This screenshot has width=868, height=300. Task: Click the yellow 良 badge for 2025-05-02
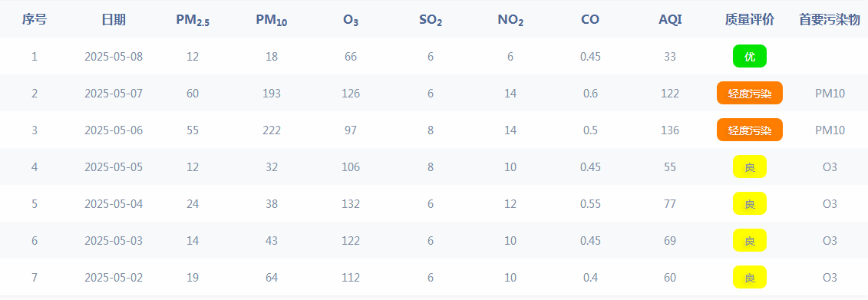click(x=750, y=277)
